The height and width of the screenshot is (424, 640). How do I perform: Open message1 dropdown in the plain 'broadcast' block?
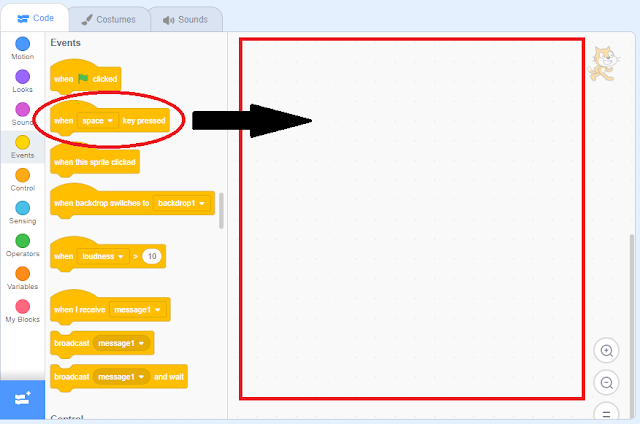tap(121, 343)
